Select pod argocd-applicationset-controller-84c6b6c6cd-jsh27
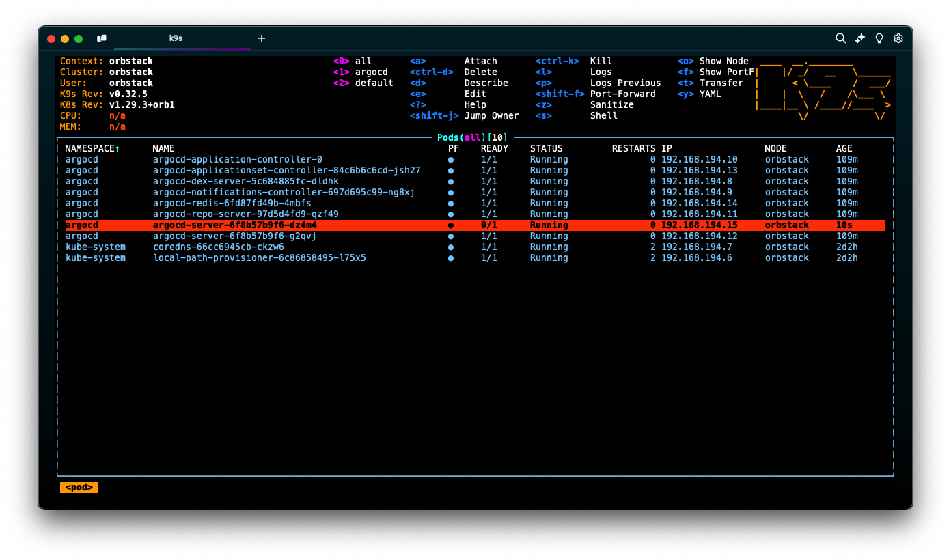Viewport: 951px width, 560px height. point(475,171)
